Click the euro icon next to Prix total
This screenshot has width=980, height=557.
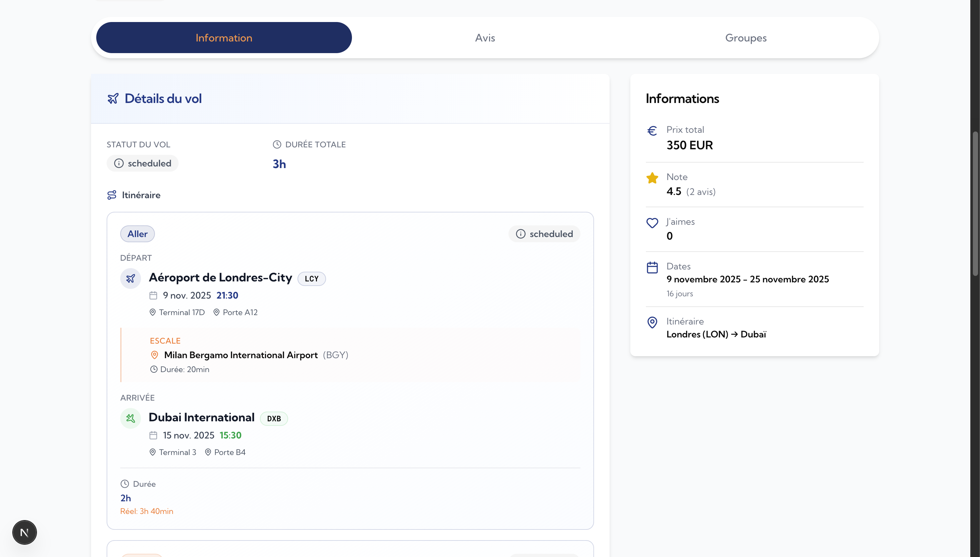click(652, 131)
